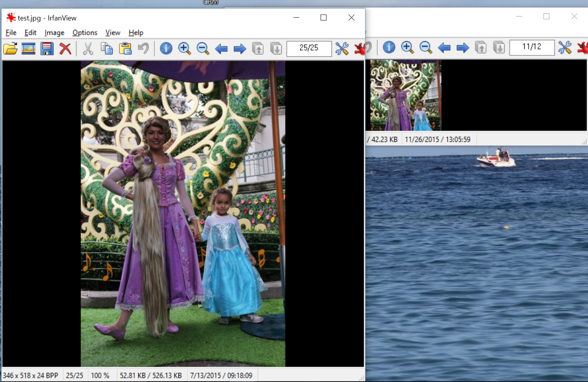Click the Open file folder icon
Image resolution: width=588 pixels, height=382 pixels.
11,49
